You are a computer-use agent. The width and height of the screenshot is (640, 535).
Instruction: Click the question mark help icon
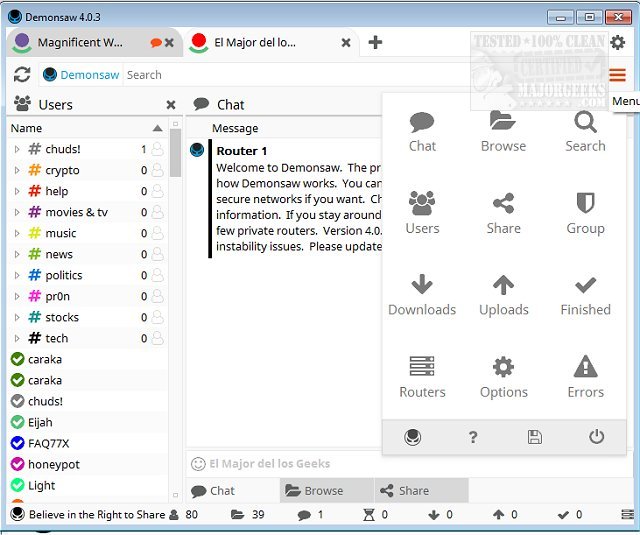[473, 437]
